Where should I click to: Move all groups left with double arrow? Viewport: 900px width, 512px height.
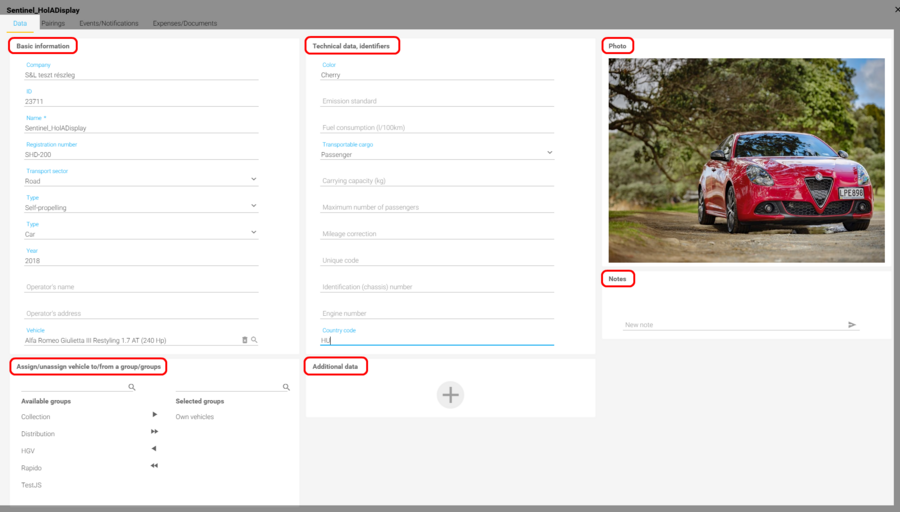(x=154, y=466)
